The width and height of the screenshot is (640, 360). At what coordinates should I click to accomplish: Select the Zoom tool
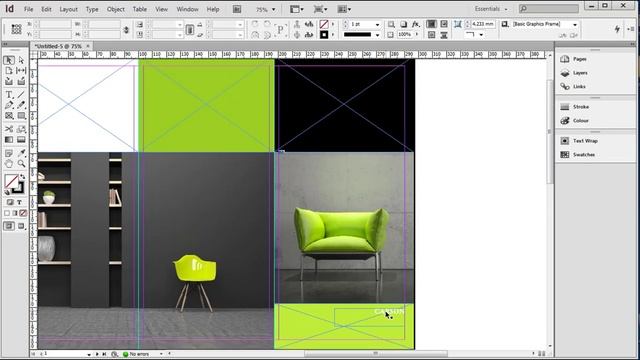click(21, 164)
